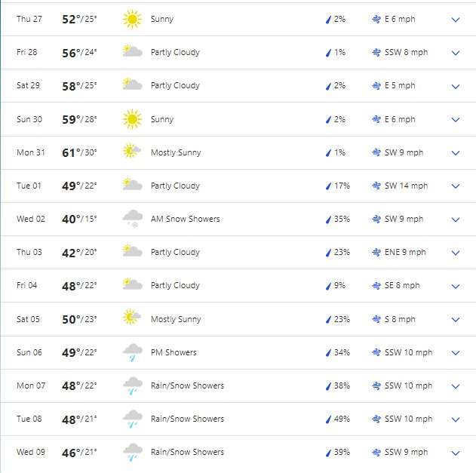Expand Wed 02 AM Snow Showers details
This screenshot has height=473, width=476.
coord(456,220)
